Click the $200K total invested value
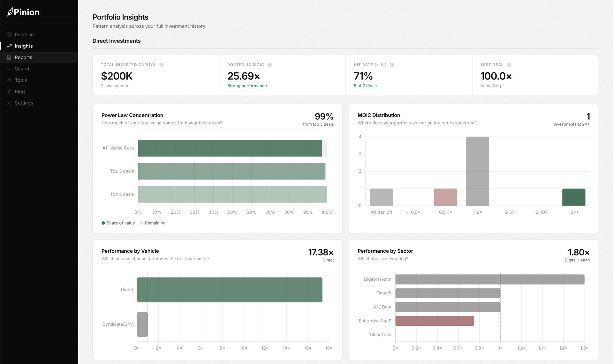The width and height of the screenshot is (613, 364). [x=117, y=76]
